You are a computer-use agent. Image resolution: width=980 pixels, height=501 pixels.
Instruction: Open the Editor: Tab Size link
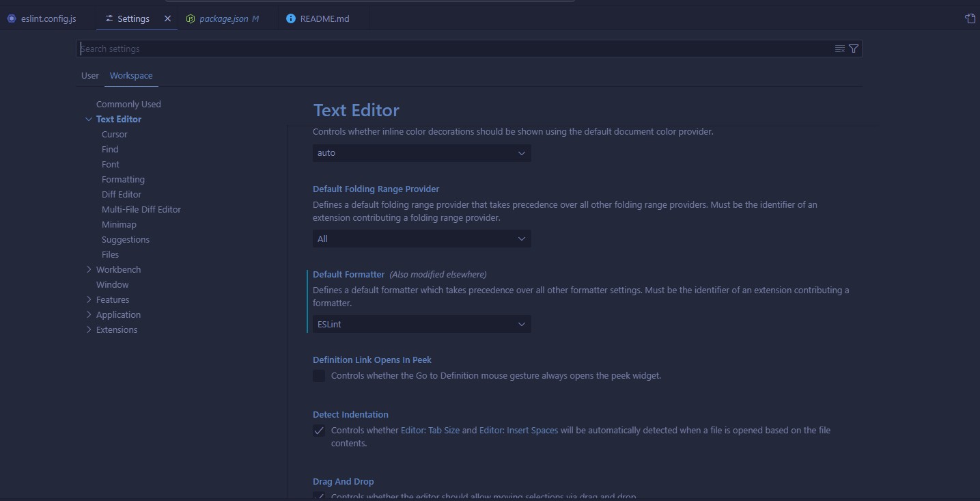(430, 431)
